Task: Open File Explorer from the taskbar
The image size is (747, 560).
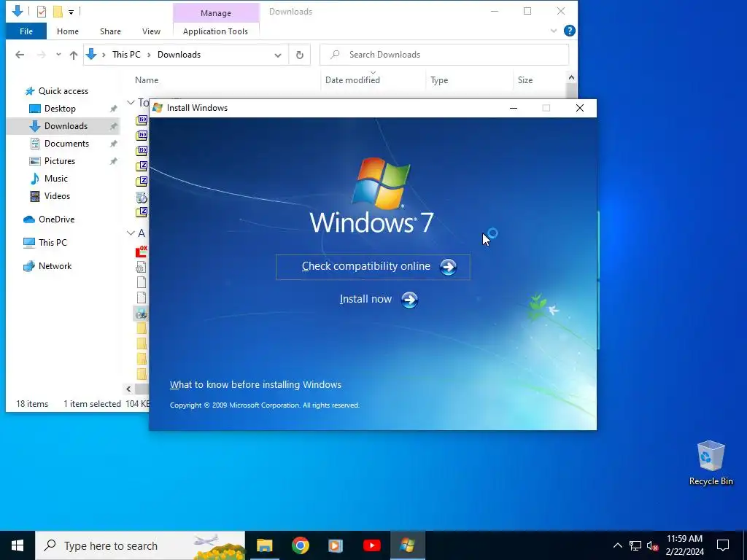Action: (x=264, y=545)
